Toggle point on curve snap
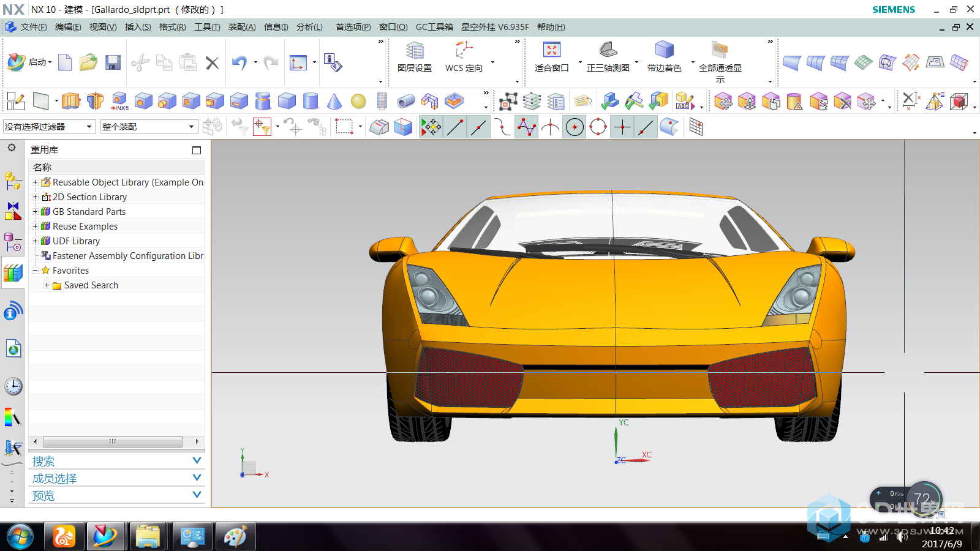980x551 pixels. [x=646, y=127]
